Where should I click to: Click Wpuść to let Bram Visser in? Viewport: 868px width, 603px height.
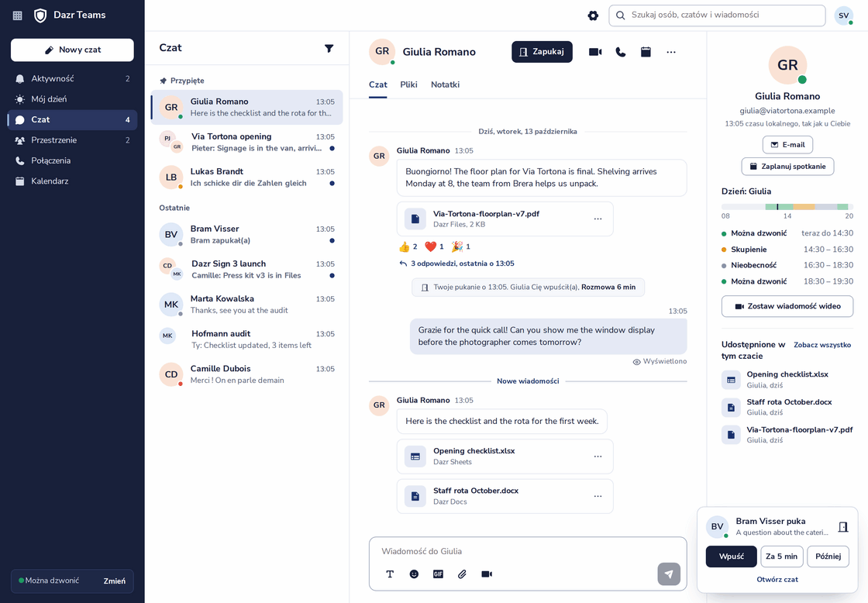(x=732, y=556)
